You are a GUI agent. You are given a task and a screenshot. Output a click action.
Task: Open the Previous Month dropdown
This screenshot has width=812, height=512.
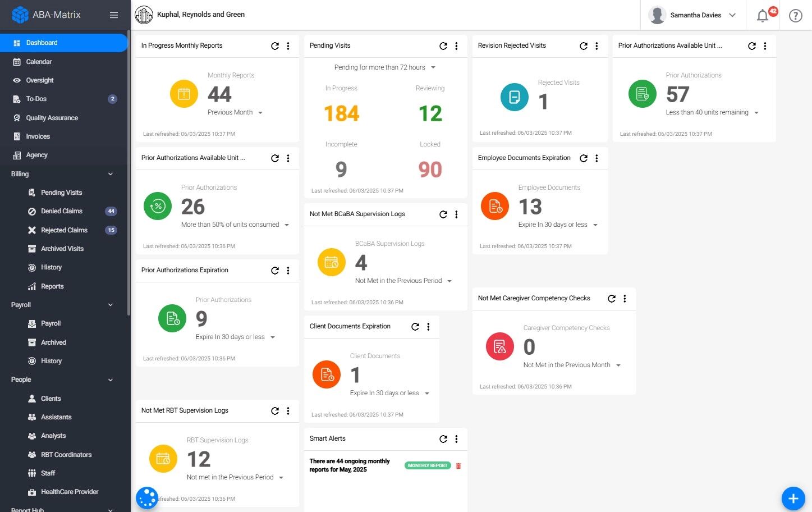(236, 112)
